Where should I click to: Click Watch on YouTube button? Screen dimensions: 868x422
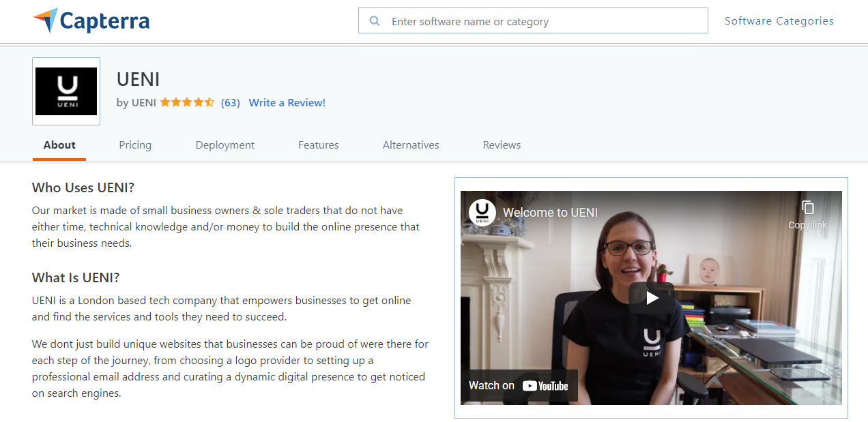pyautogui.click(x=519, y=386)
